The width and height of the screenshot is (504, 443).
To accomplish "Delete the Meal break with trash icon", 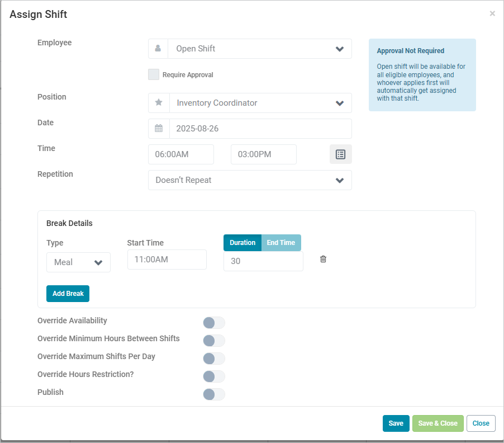I will click(323, 259).
